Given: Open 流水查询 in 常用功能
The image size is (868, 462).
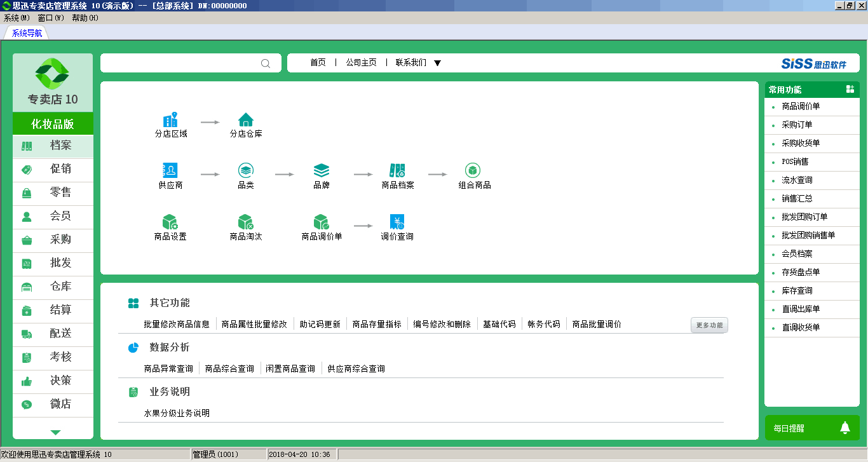Looking at the screenshot, I should pos(812,180).
